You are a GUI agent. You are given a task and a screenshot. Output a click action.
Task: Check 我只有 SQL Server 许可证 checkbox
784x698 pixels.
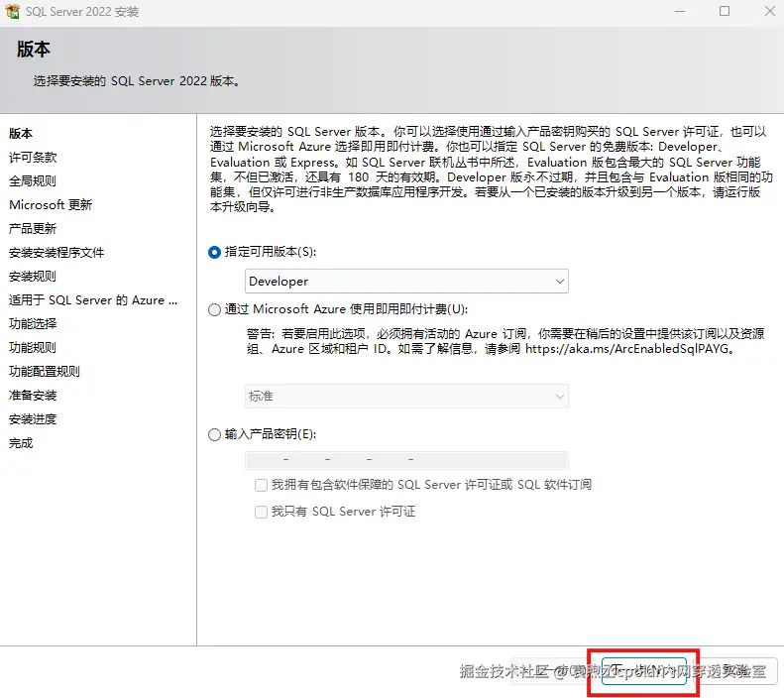point(261,512)
